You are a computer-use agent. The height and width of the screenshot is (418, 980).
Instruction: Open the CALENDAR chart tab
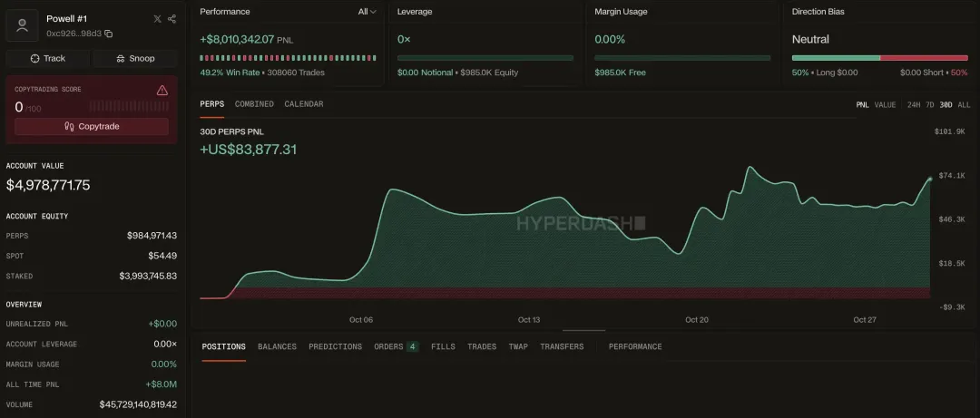point(304,103)
